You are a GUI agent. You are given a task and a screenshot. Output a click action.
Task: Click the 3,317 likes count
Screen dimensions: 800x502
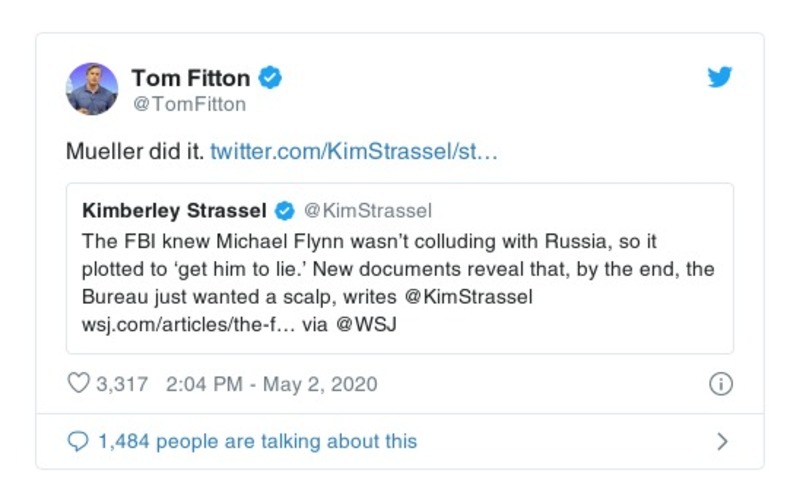click(122, 384)
